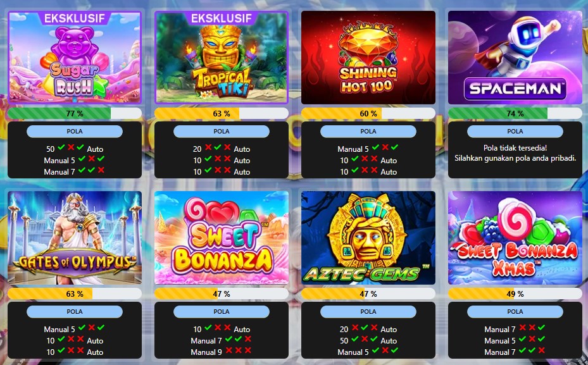Click the 'Pola tidak tersedia!' message under Spaceman
The height and width of the screenshot is (365, 588).
[x=515, y=147]
